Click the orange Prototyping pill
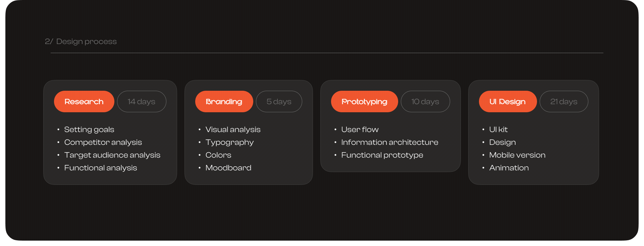The height and width of the screenshot is (246, 644). 364,101
